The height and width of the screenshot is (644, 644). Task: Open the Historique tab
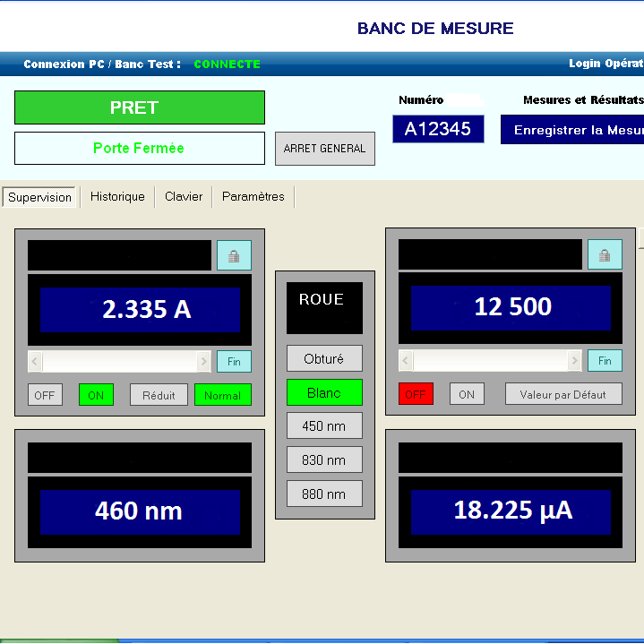tap(117, 197)
